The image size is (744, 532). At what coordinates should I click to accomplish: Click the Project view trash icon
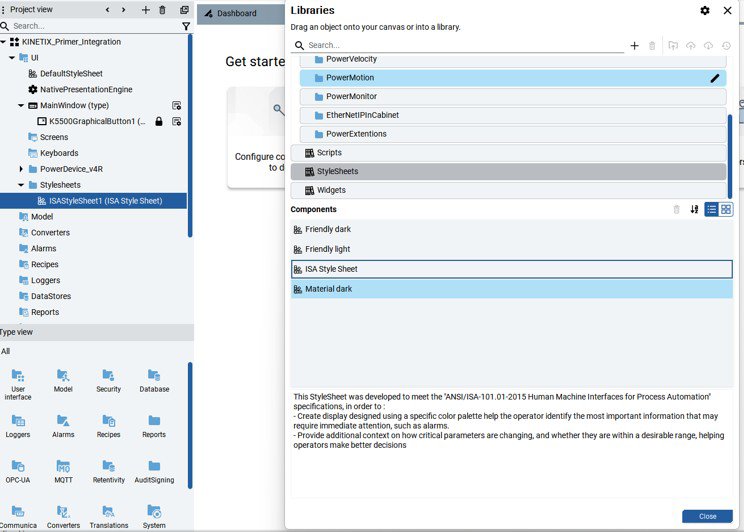click(x=162, y=10)
